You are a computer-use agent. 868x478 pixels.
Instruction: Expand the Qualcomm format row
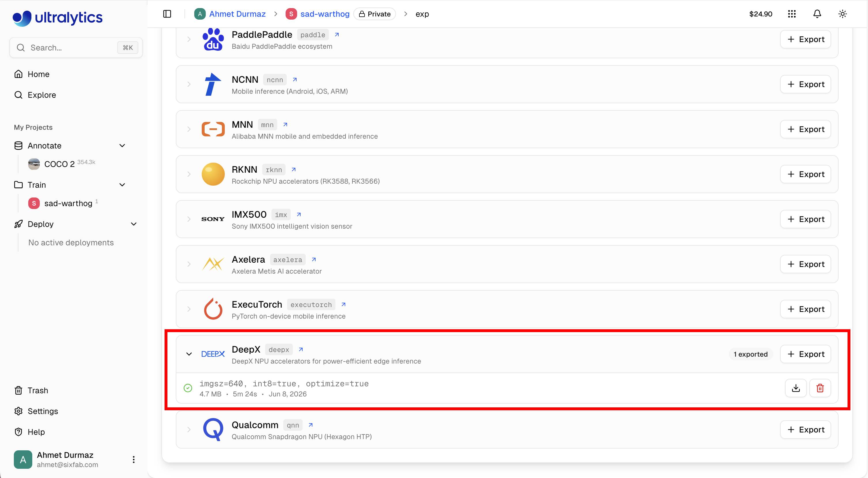click(x=189, y=430)
